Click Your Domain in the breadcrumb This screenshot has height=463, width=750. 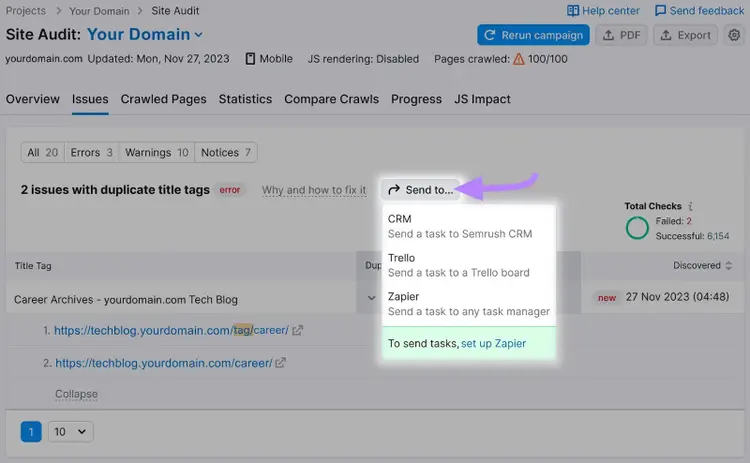[x=99, y=11]
